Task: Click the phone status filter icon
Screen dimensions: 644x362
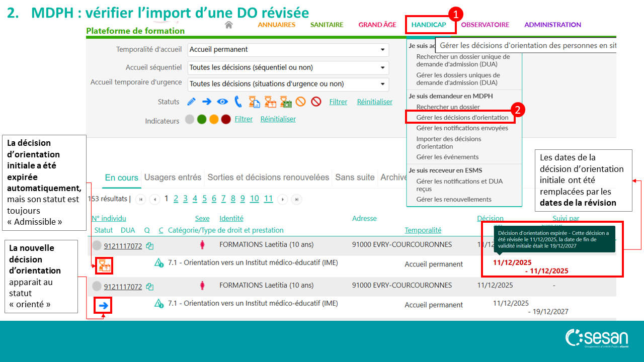Action: click(x=238, y=102)
